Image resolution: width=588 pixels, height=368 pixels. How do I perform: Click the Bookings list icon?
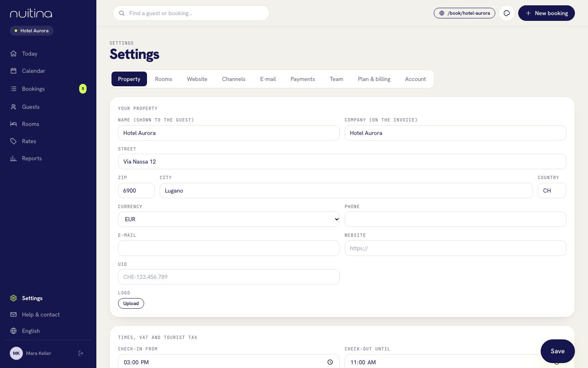pyautogui.click(x=13, y=89)
